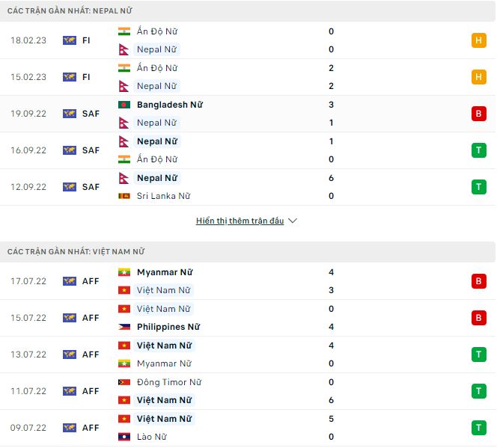Click the Đông Timor flag icon
500x448 pixels.
124,382
